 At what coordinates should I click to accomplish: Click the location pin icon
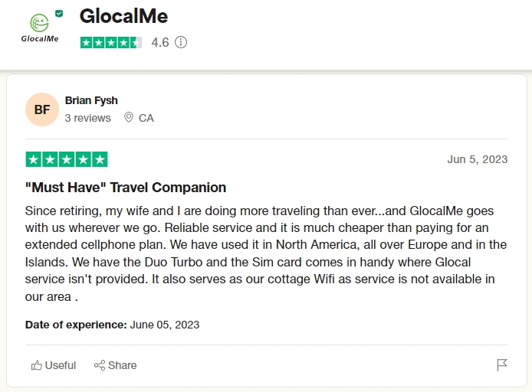128,118
